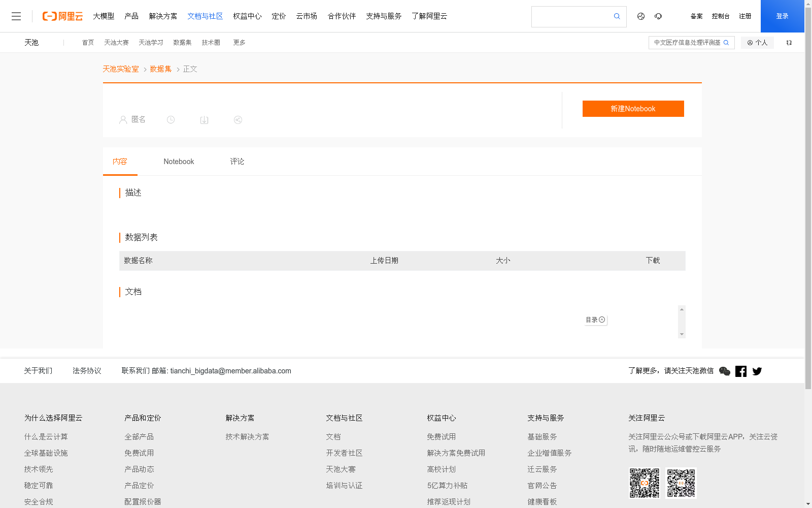Click the document panel scrollbar down arrow
812x508 pixels.
[682, 334]
